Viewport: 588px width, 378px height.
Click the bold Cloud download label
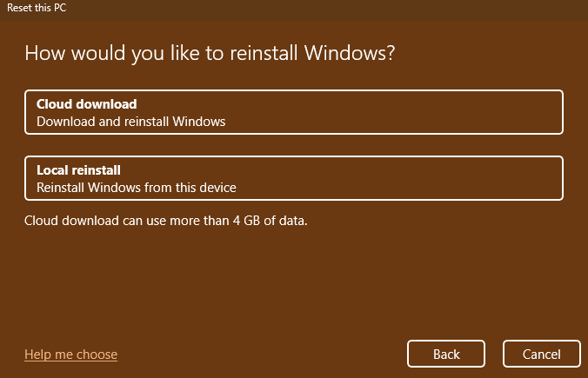[86, 104]
